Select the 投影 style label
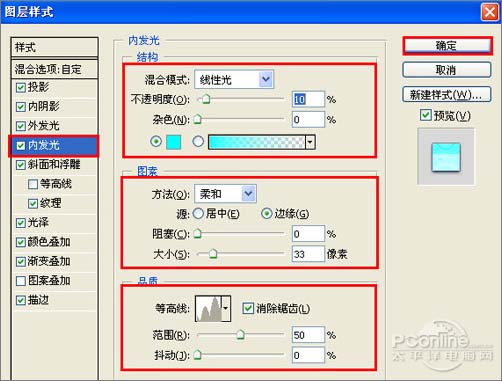Screen dimensions: 502x381 38,87
